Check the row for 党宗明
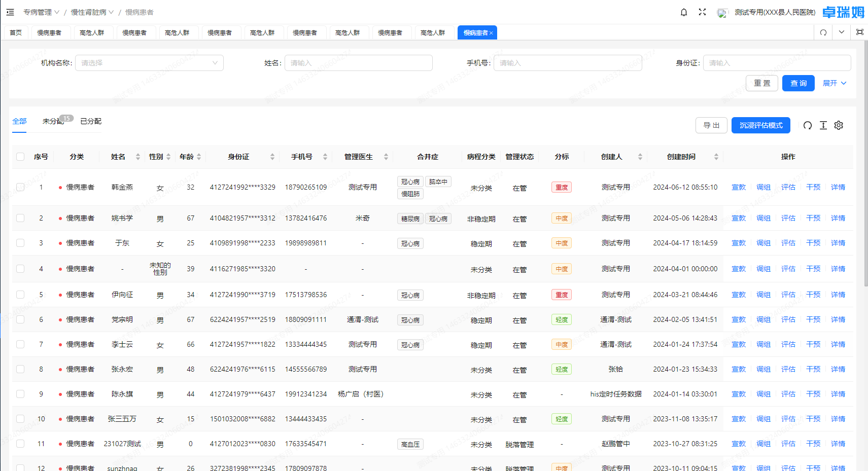The height and width of the screenshot is (471, 868). click(20, 319)
